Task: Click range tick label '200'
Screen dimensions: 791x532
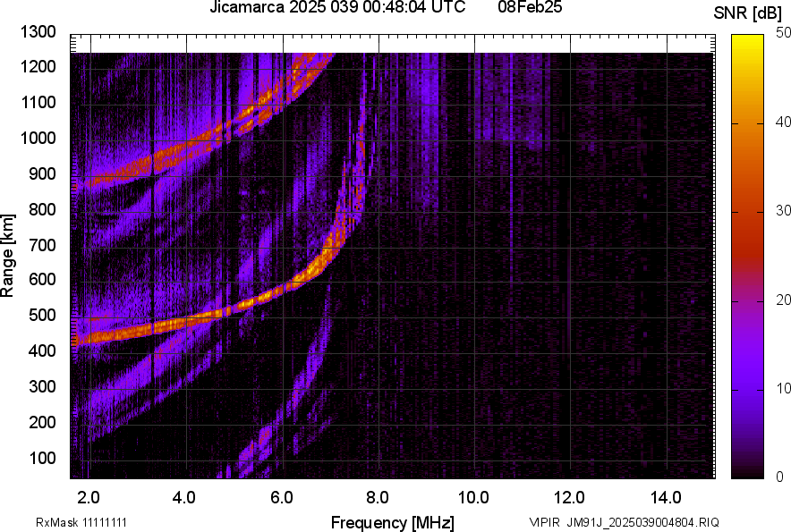Action: coord(42,422)
